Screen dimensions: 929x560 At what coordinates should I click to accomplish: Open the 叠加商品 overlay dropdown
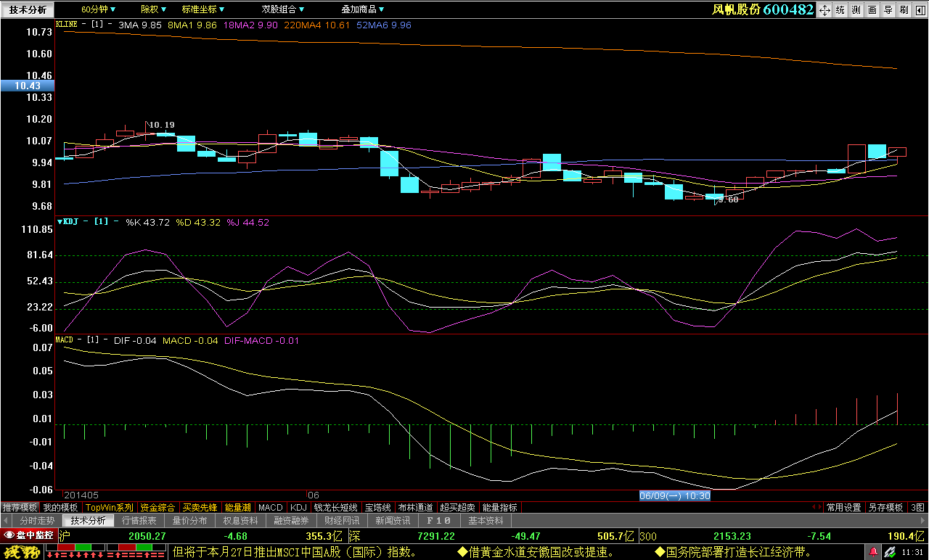[x=363, y=9]
